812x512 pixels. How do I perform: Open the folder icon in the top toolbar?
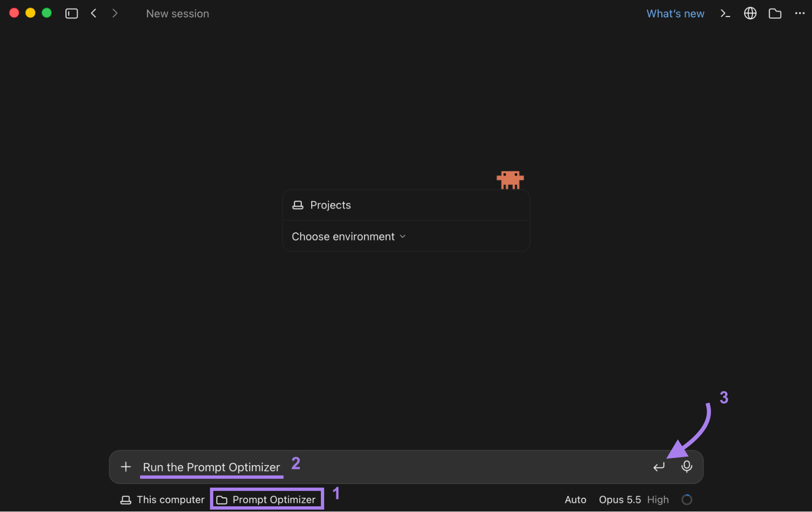click(775, 13)
